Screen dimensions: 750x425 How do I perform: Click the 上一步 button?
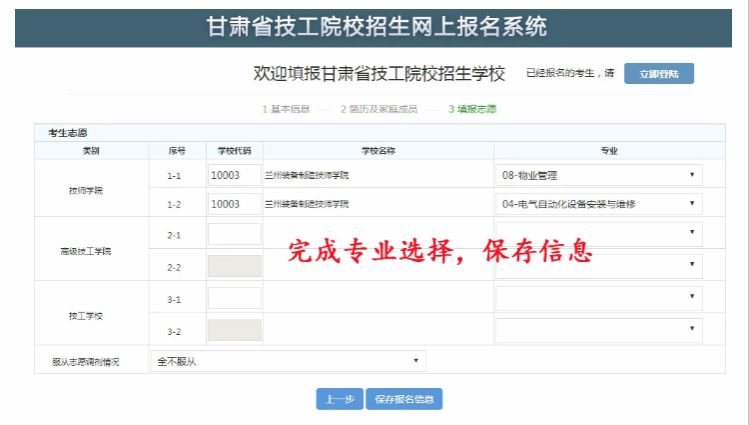339,399
